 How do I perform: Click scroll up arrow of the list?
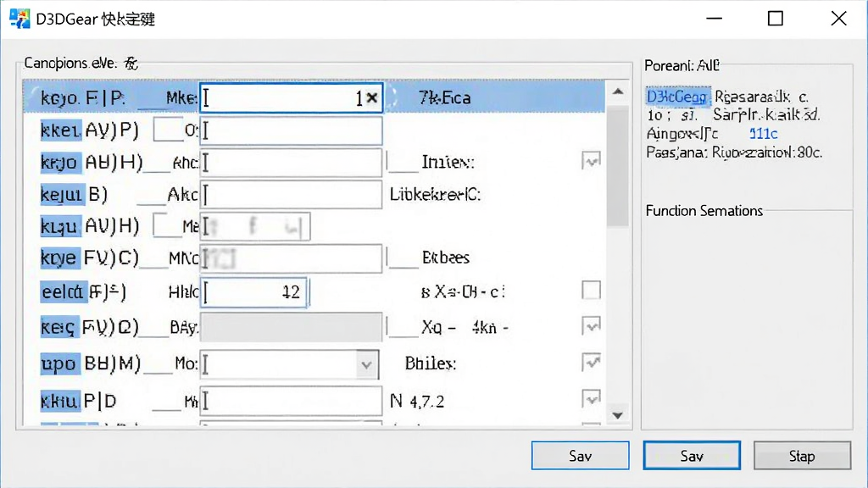click(x=618, y=91)
